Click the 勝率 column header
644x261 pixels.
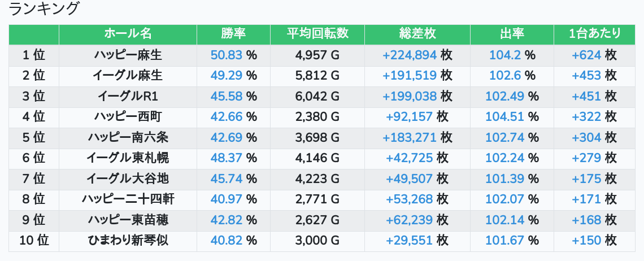(233, 34)
